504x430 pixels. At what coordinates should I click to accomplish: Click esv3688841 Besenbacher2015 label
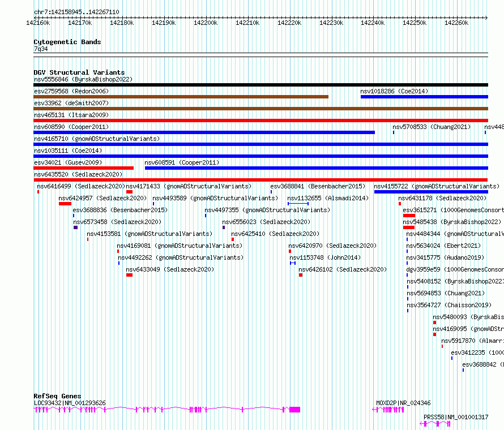pos(318,186)
